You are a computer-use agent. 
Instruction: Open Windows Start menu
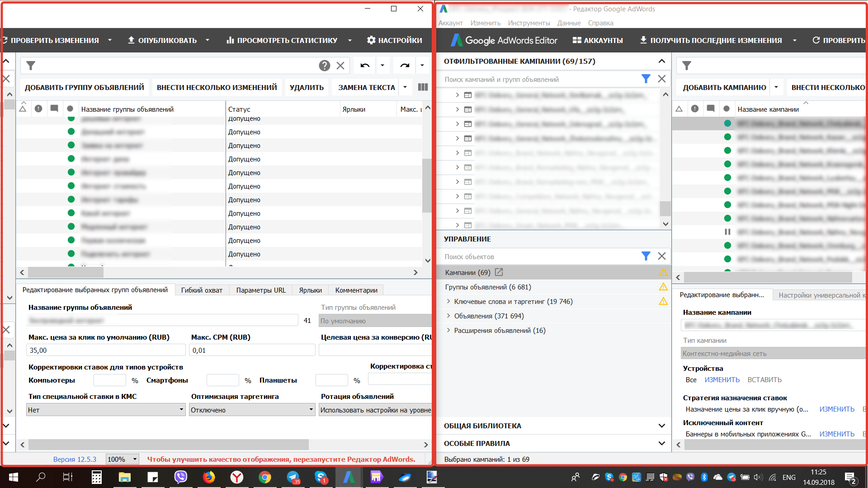tap(14, 477)
